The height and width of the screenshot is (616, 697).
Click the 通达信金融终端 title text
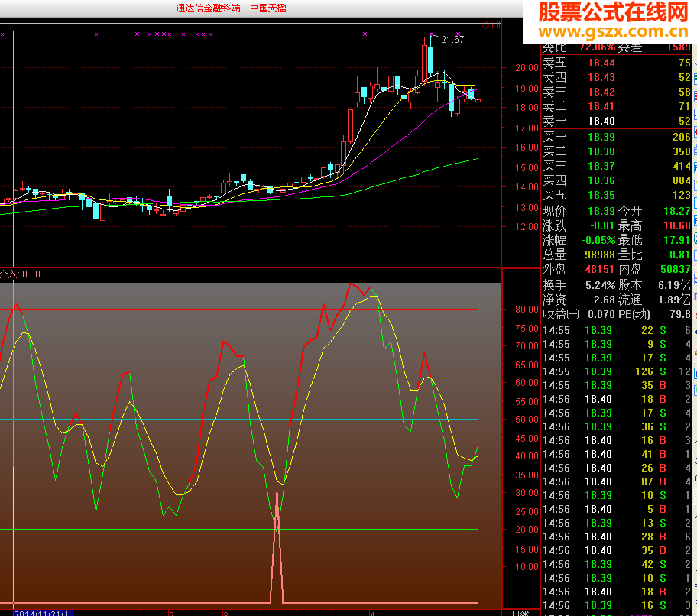(x=208, y=8)
